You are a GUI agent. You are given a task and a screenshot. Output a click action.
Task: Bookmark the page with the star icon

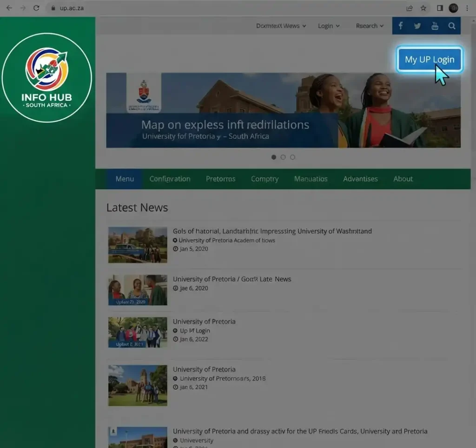pos(423,8)
